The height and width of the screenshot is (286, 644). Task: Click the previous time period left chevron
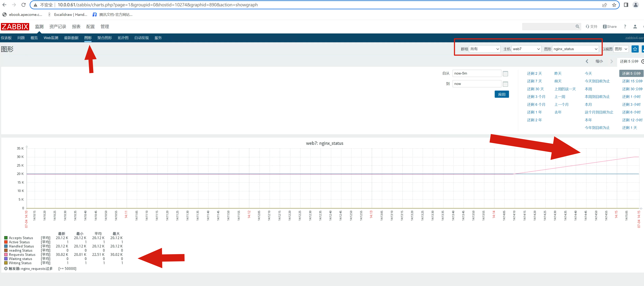(x=587, y=61)
